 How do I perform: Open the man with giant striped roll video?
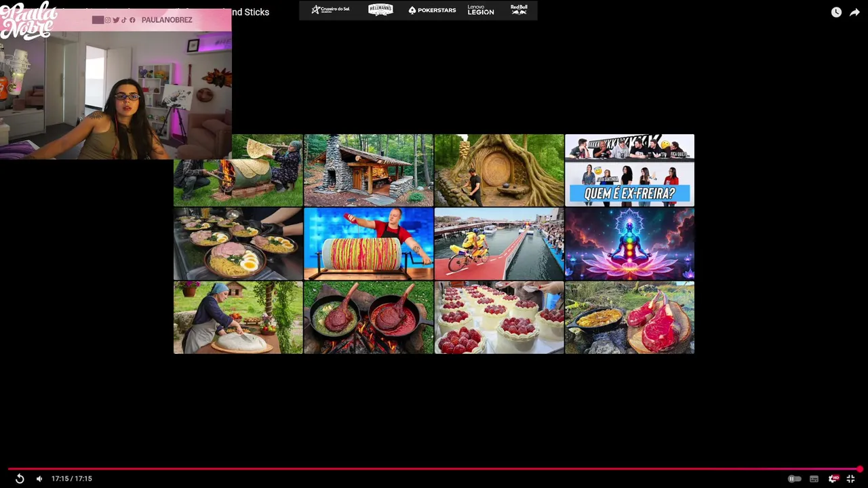coord(368,244)
